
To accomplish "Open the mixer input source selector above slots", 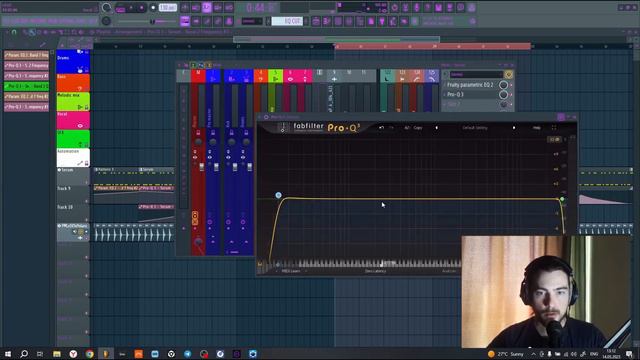I will 476,74.
